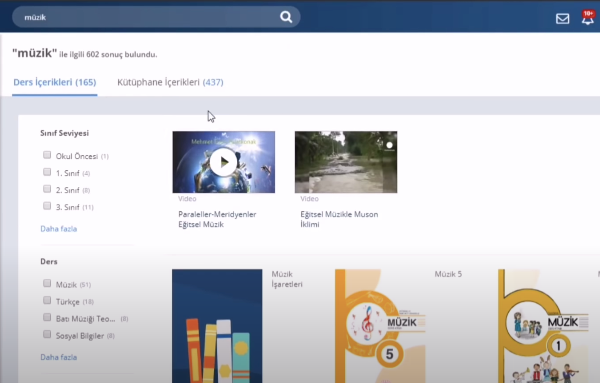Click the Müzik İşaretleri title

pos(287,279)
